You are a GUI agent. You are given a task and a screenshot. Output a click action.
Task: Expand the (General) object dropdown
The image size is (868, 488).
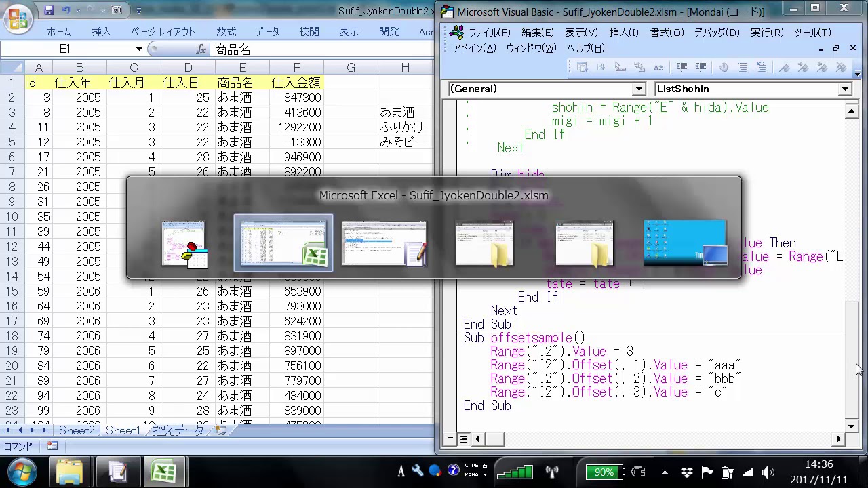click(x=639, y=89)
